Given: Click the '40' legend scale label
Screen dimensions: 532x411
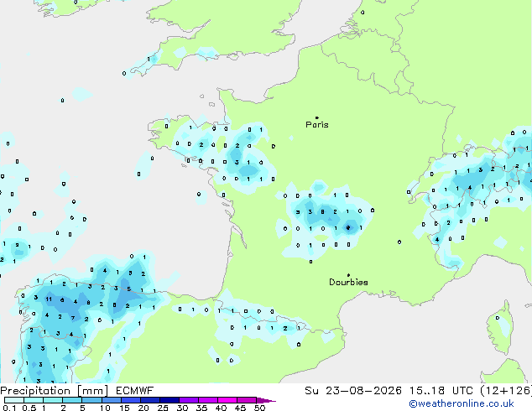Looking at the screenshot, I should pyautogui.click(x=221, y=408).
